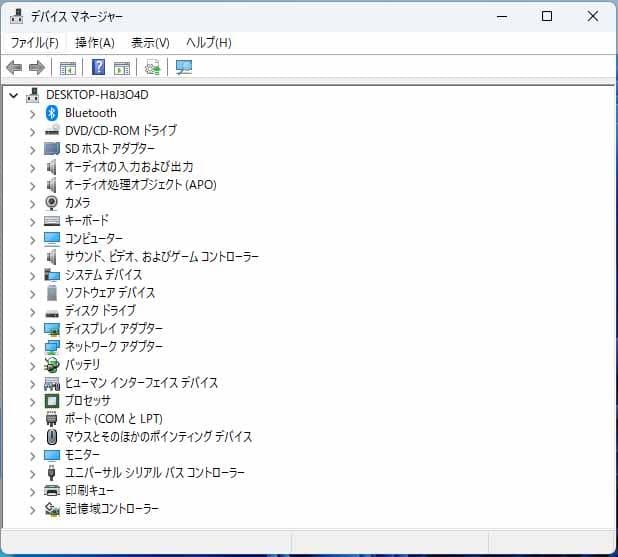Click the SD ホスト アダプター icon

[x=52, y=149]
